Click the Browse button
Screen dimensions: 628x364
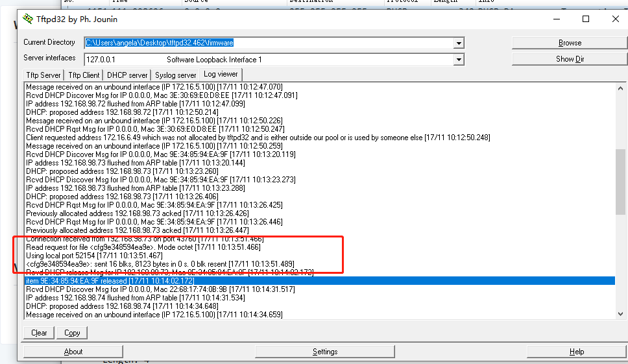[x=570, y=43]
